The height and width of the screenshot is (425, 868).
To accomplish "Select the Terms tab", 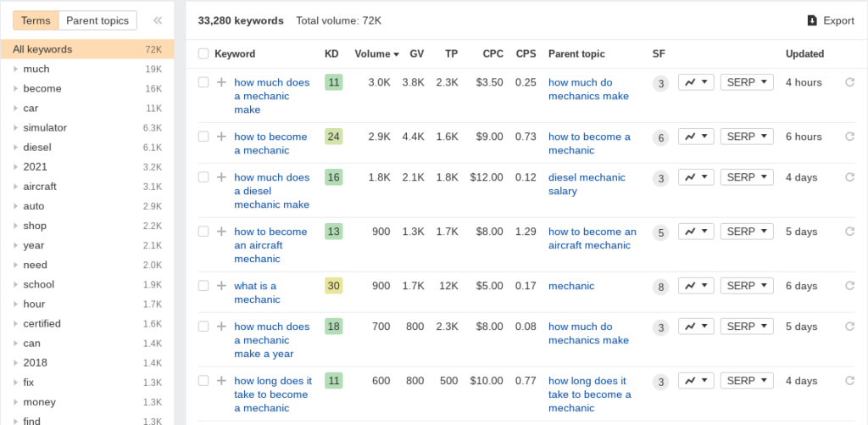I will [36, 20].
